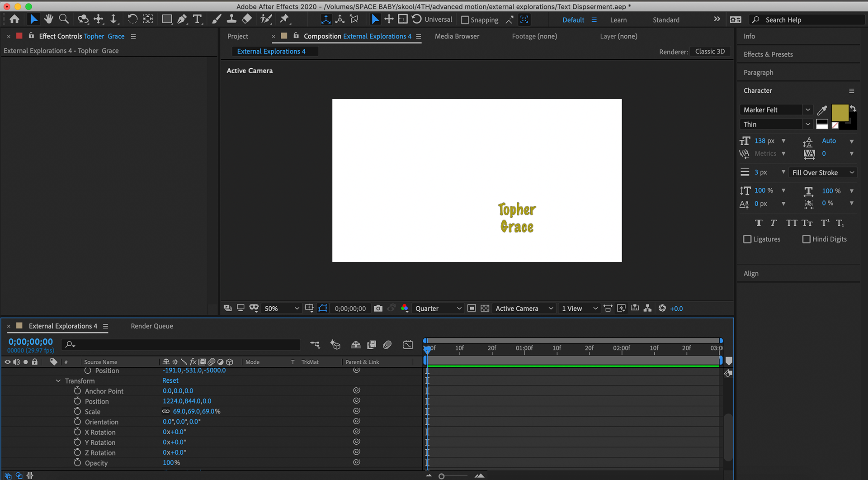Click the olive fill color swatch
Screen dimensions: 868x480
pyautogui.click(x=840, y=113)
